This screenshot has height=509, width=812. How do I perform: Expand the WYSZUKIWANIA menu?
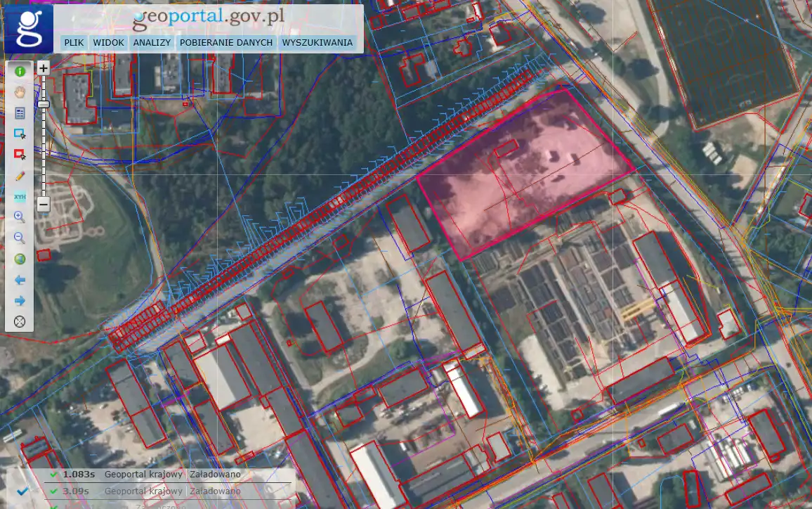click(x=317, y=43)
